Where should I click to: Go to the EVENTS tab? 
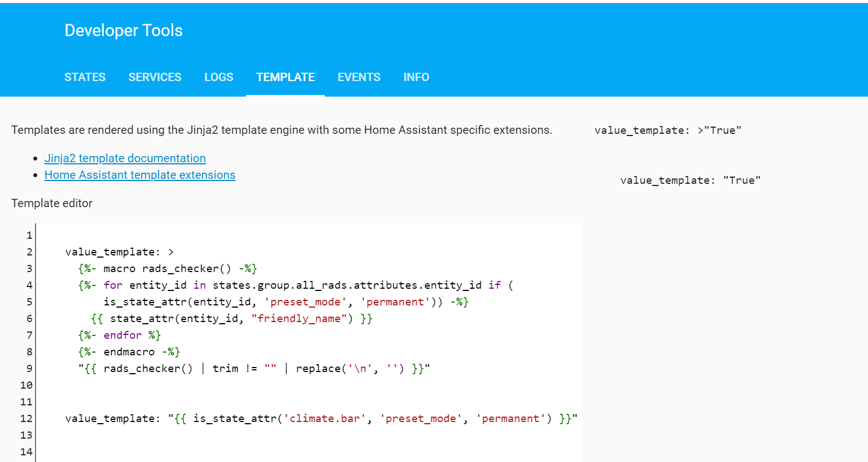[x=359, y=77]
